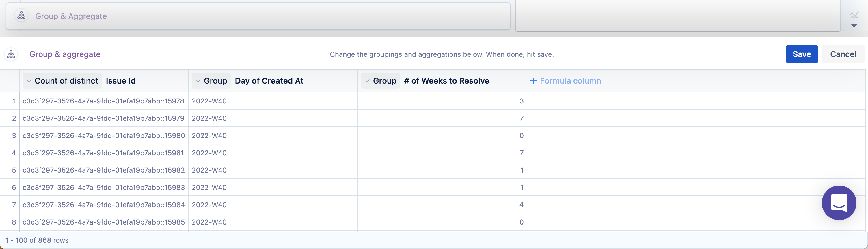Click the 1 - 100 of 868 rows indicator
Image resolution: width=868 pixels, height=249 pixels.
coord(37,240)
